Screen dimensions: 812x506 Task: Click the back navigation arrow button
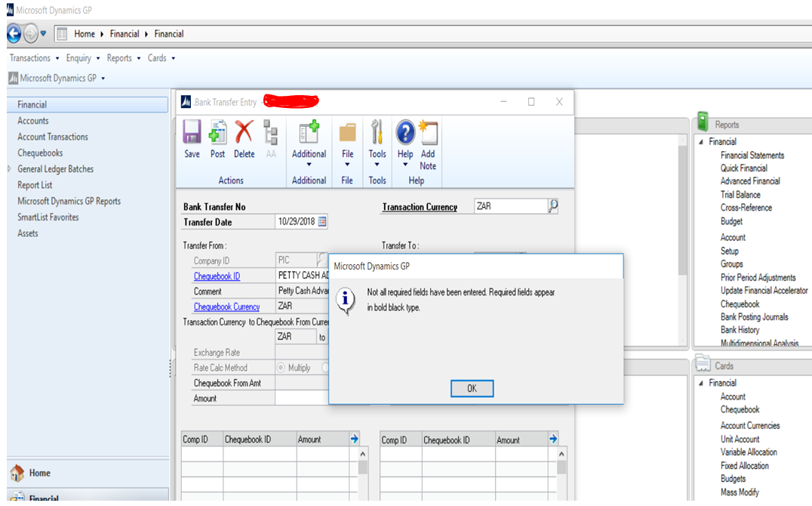tap(14, 33)
